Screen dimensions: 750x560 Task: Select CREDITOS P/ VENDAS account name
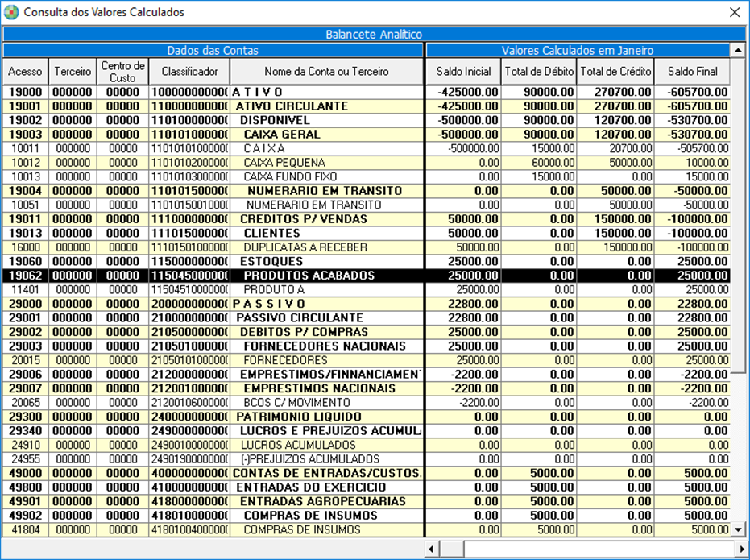pos(304,219)
